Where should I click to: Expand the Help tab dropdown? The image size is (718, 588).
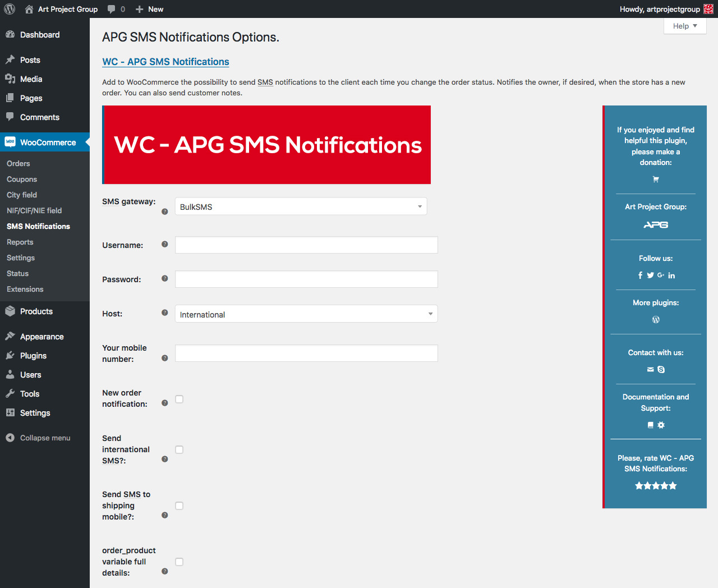685,26
